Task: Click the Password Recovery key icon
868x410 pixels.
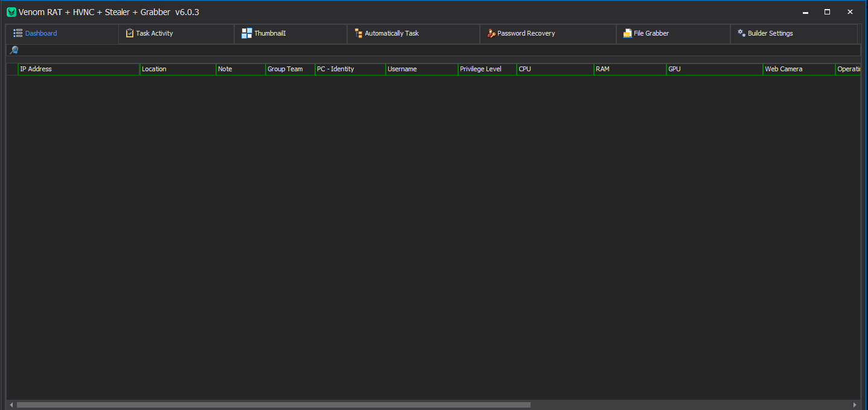Action: [x=490, y=33]
